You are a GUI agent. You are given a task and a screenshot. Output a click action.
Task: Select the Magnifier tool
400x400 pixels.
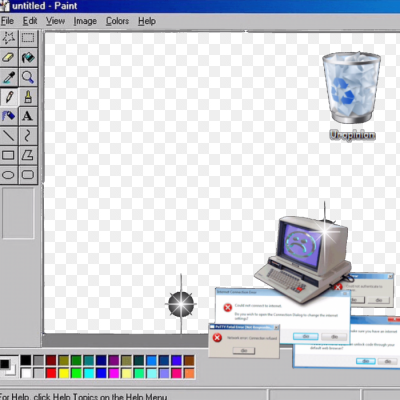click(x=28, y=77)
